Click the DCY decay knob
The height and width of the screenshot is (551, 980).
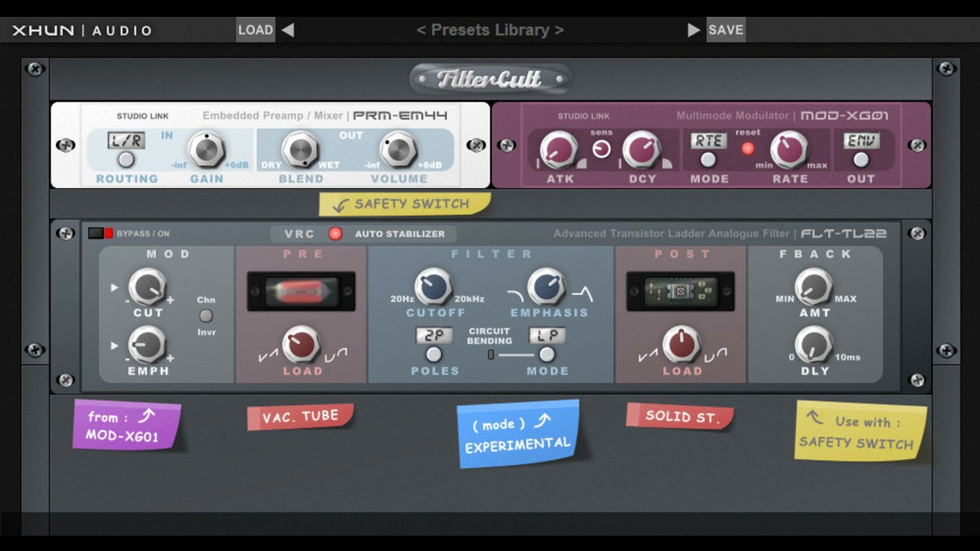pyautogui.click(x=641, y=149)
